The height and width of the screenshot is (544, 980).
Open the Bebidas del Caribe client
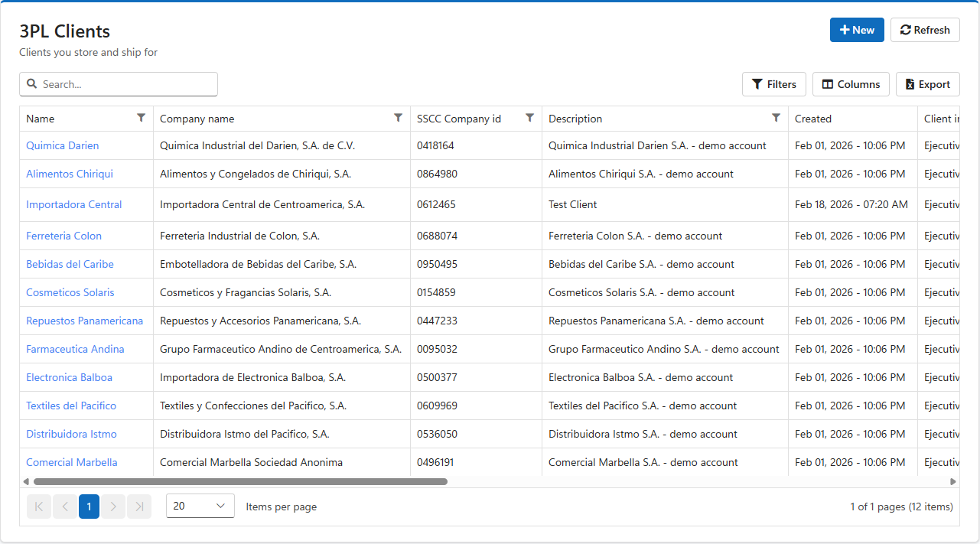70,264
